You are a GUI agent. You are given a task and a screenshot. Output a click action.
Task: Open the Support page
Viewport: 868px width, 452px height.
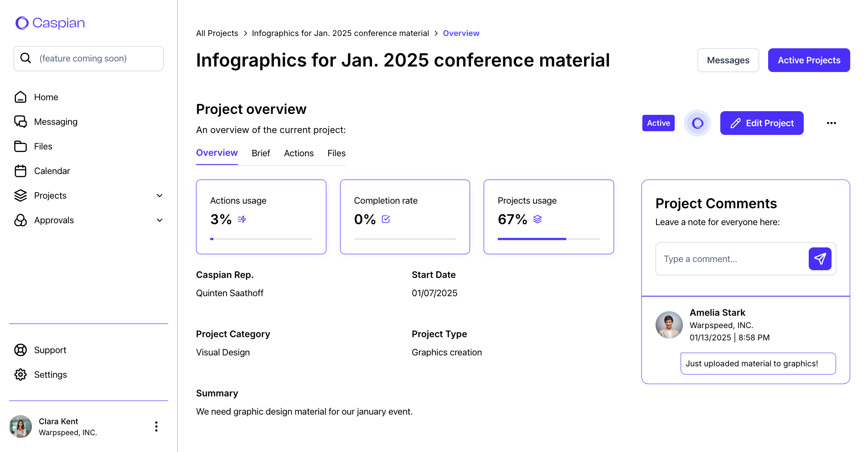point(50,350)
